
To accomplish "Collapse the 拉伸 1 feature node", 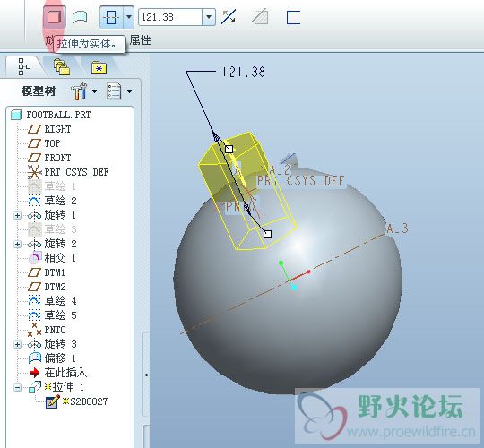I will (17, 388).
